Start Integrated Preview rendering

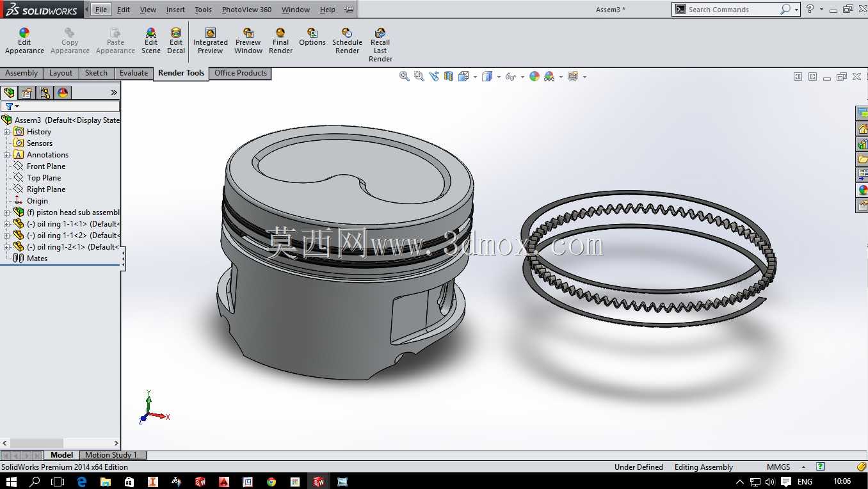pos(210,41)
